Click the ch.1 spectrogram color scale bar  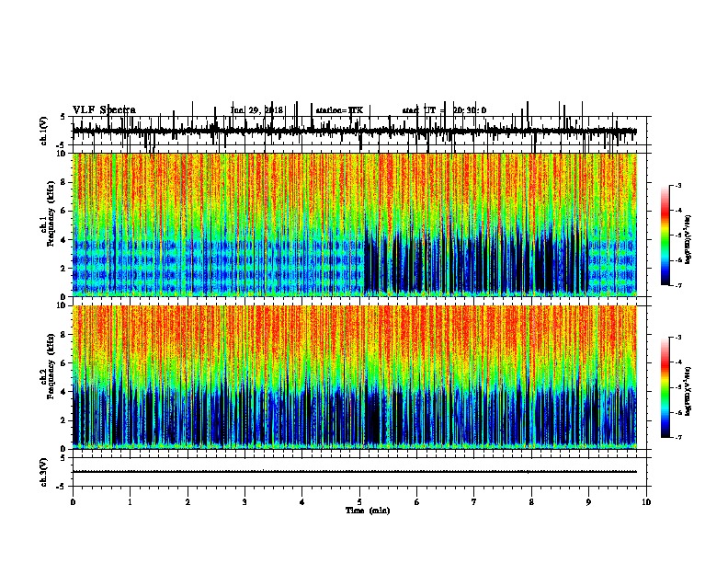click(665, 236)
